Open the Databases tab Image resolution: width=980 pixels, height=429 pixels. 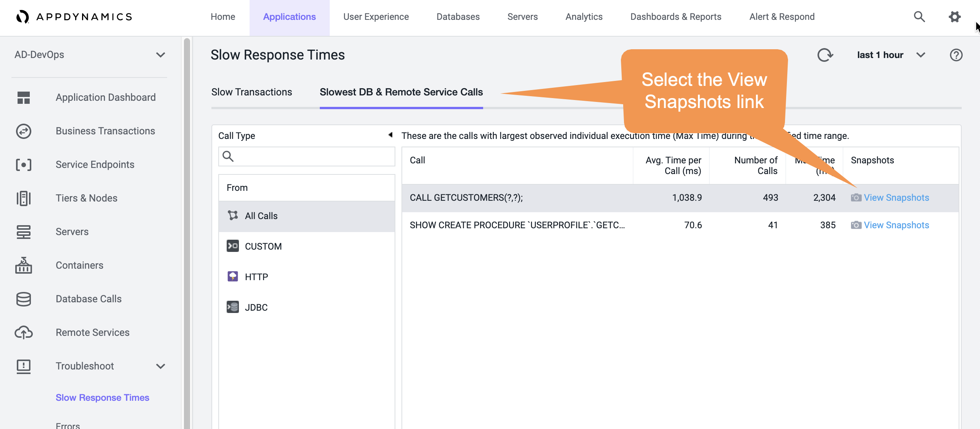pyautogui.click(x=458, y=17)
